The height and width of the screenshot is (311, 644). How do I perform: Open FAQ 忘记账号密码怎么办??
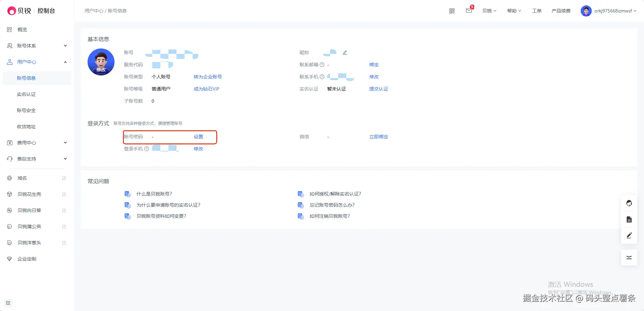pyautogui.click(x=332, y=205)
